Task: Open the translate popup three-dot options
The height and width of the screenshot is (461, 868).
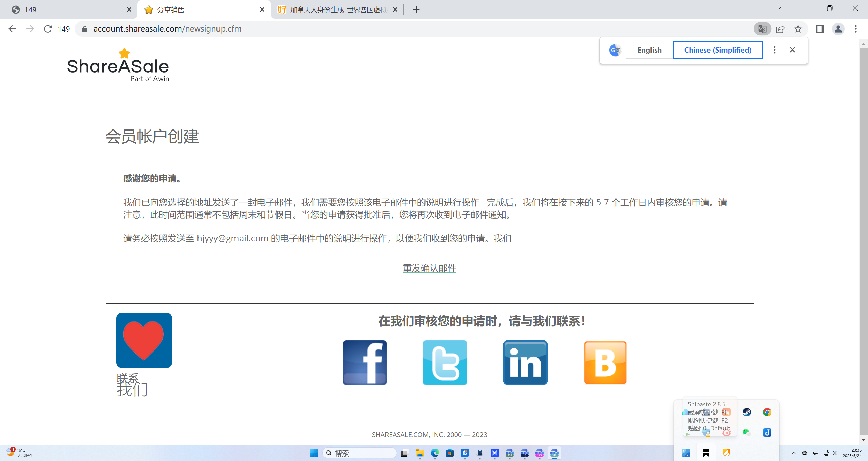Action: [775, 49]
